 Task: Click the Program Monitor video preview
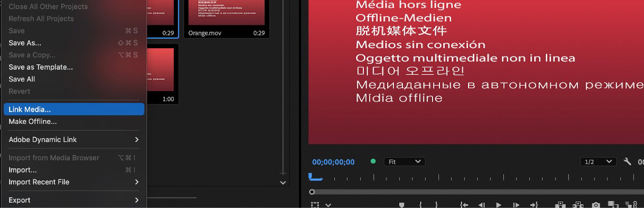pyautogui.click(x=476, y=72)
